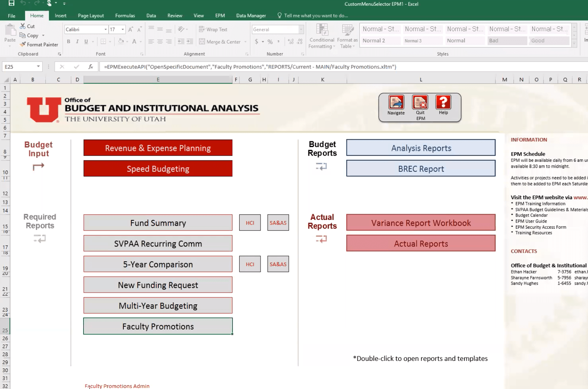The height and width of the screenshot is (389, 588).
Task: Align text to the left
Action: tap(151, 41)
